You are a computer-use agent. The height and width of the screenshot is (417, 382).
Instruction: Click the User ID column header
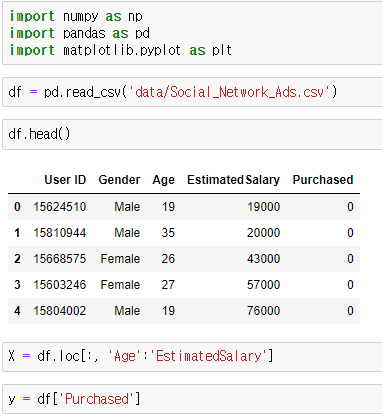(x=65, y=180)
